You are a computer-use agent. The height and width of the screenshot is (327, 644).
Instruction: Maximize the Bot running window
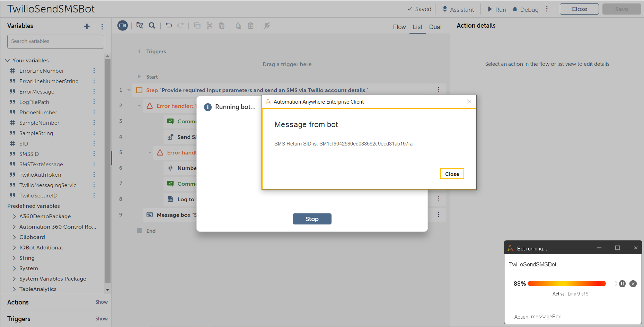coord(617,248)
